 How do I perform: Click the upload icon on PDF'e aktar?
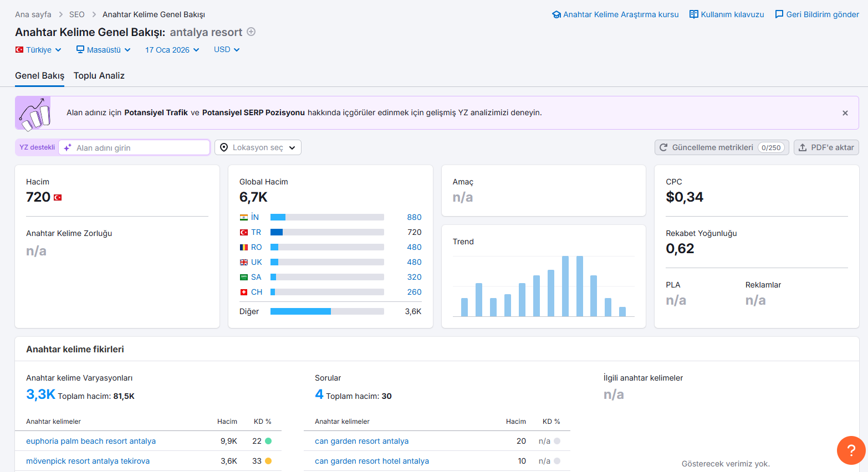click(x=803, y=147)
